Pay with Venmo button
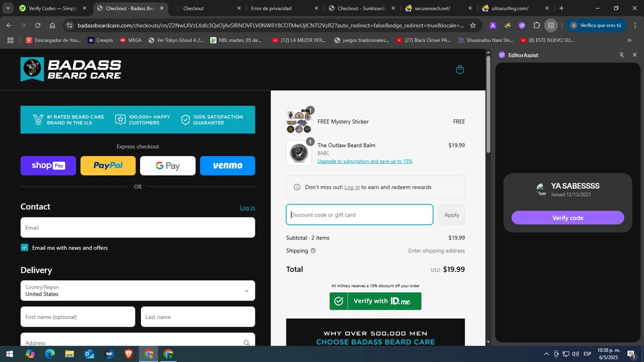Viewport: 644px width, 362px height. tap(228, 166)
